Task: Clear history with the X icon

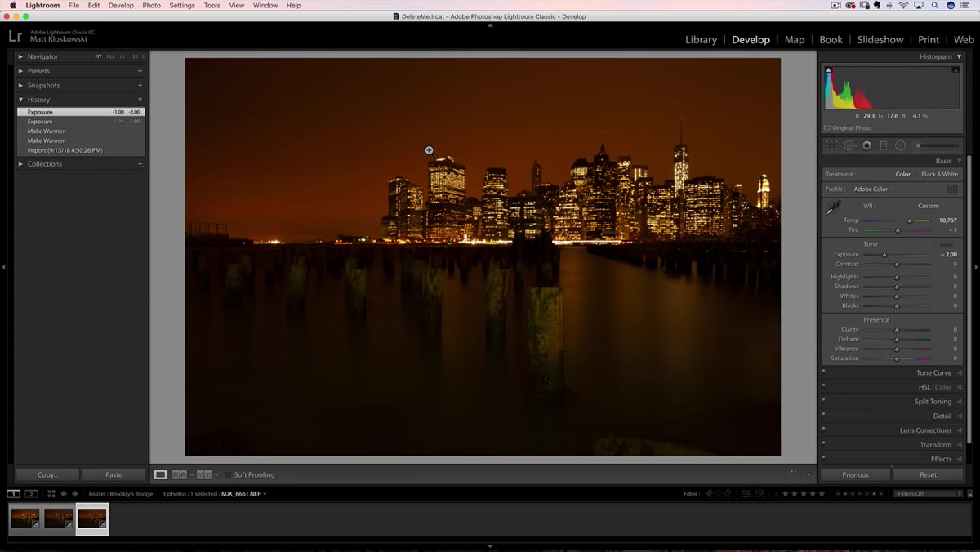Action: point(140,100)
